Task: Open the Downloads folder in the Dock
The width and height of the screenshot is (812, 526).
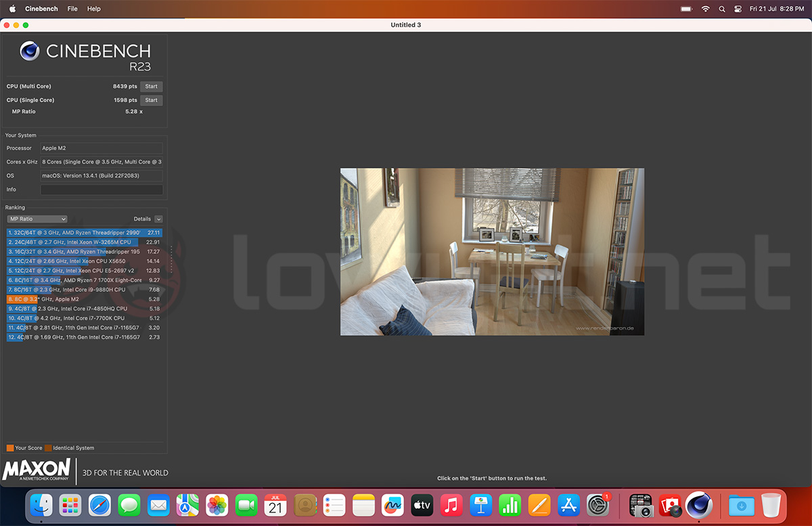Action: (x=742, y=505)
